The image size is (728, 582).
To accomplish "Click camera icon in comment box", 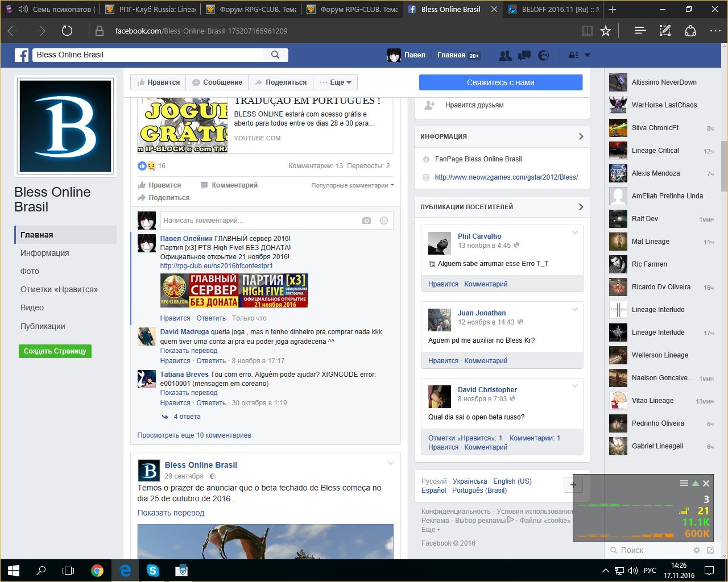I will pos(366,221).
